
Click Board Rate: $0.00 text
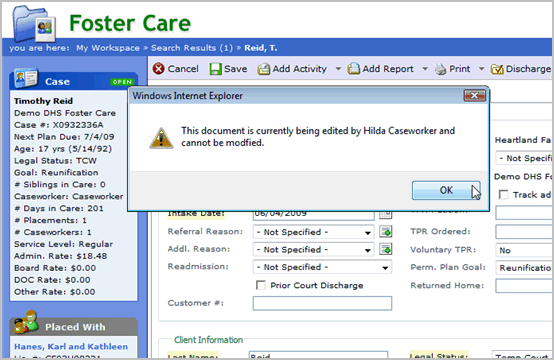pos(55,268)
